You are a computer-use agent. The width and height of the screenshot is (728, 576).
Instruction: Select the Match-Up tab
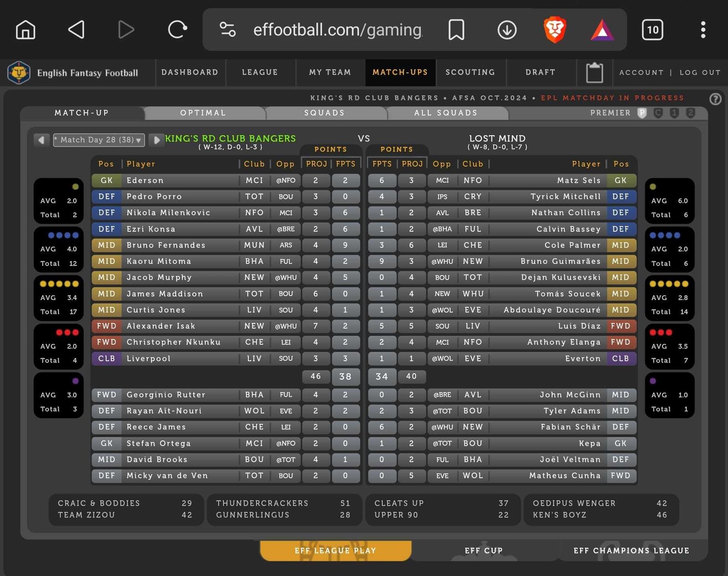[x=82, y=113]
